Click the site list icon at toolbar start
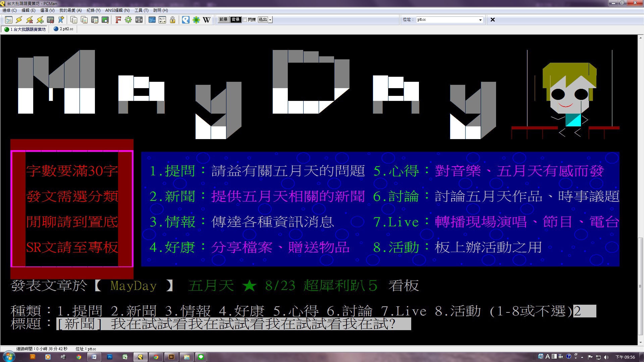Viewport: 644px width, 362px height. click(9, 20)
